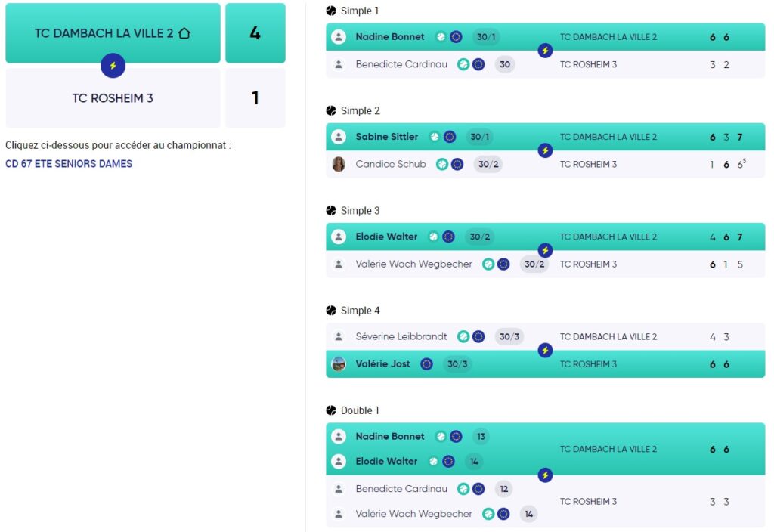
Task: Click the tennis ball icon next to Double 1
Action: [x=331, y=410]
